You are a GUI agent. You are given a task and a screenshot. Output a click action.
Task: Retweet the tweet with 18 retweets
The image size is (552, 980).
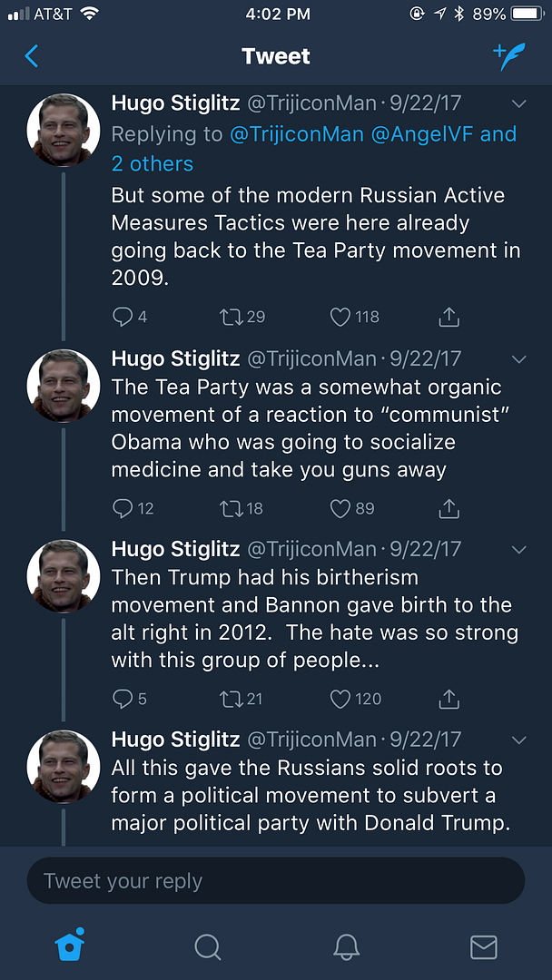(231, 508)
